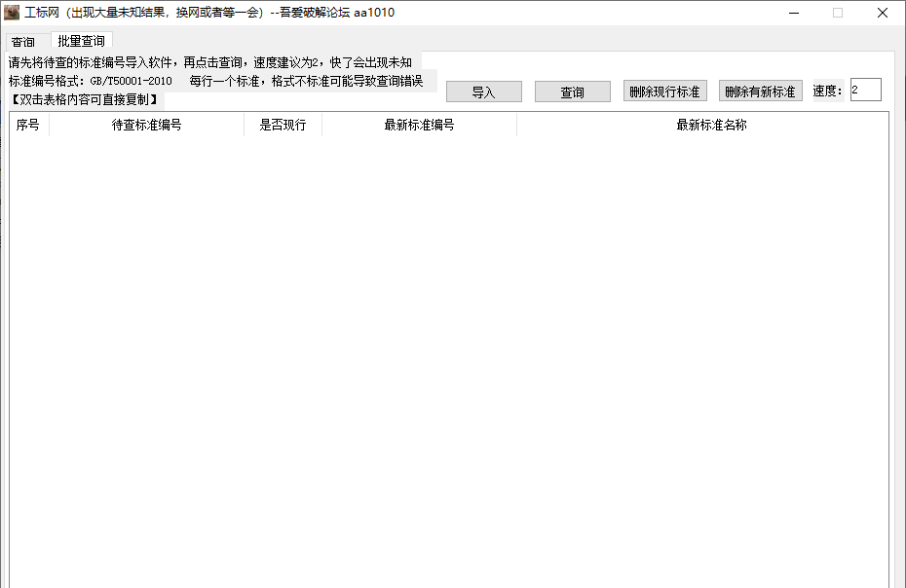Click the 导入 button
Image resolution: width=906 pixels, height=588 pixels.
pyautogui.click(x=483, y=92)
